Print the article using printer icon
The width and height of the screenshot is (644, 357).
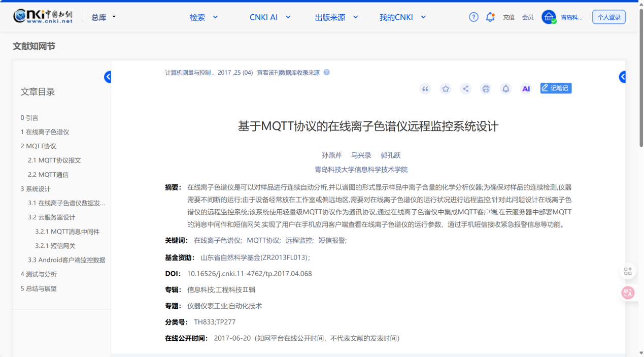[486, 89]
